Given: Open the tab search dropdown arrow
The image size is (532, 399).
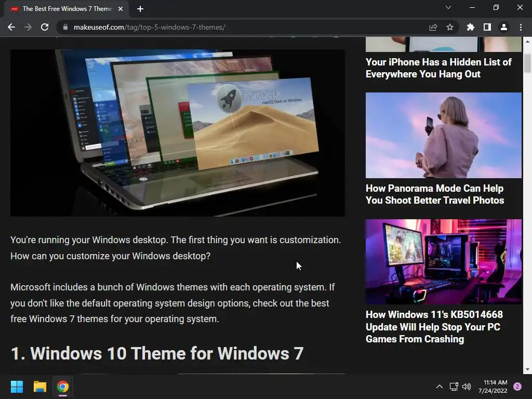Looking at the screenshot, I should pyautogui.click(x=448, y=7).
